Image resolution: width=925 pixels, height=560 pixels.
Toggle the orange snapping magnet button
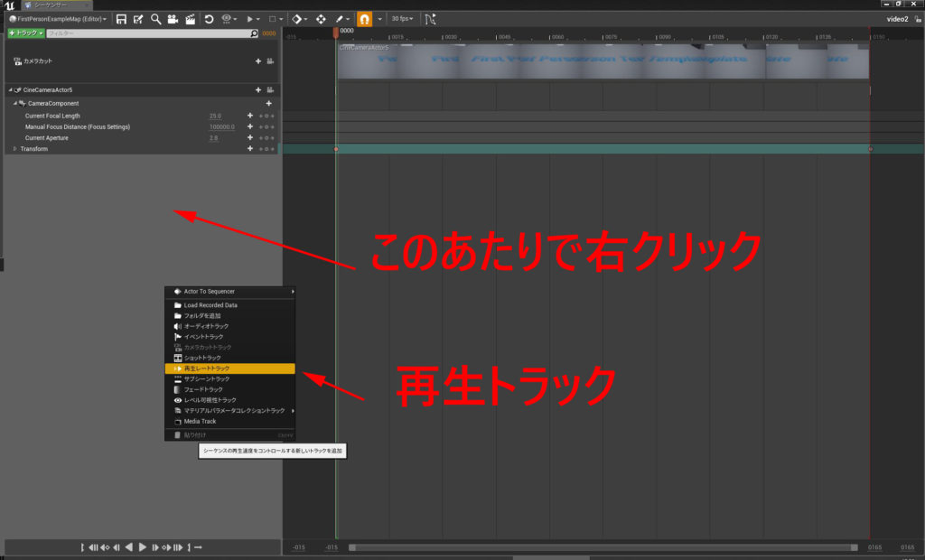tap(364, 19)
